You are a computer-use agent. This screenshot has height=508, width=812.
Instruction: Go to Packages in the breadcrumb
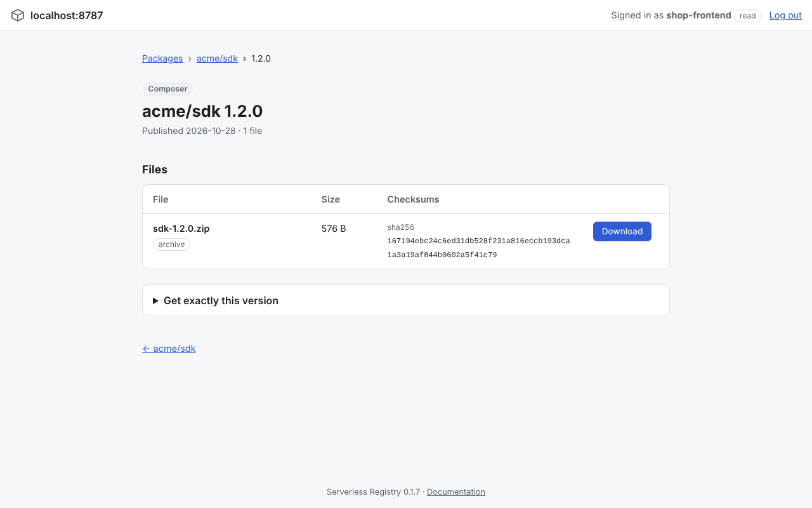tap(162, 58)
